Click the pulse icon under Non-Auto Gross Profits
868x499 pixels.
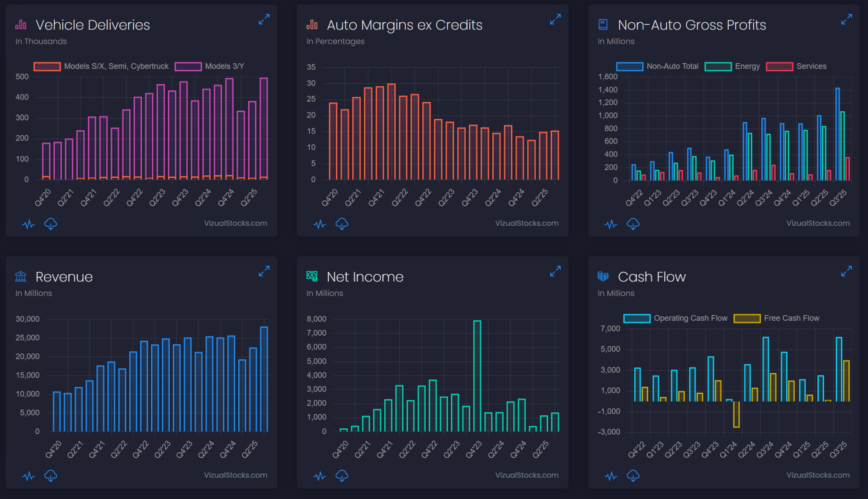pyautogui.click(x=611, y=223)
